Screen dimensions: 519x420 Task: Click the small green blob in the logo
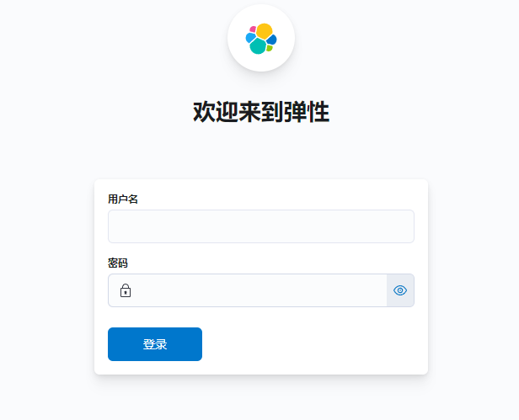pos(270,48)
